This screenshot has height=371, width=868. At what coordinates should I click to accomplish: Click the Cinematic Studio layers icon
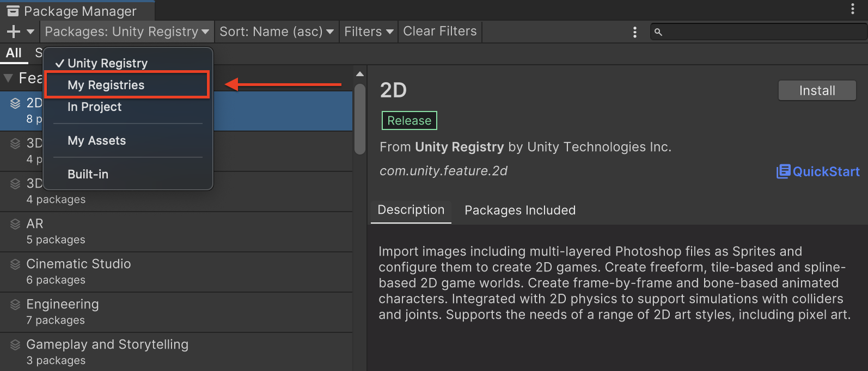pos(15,264)
